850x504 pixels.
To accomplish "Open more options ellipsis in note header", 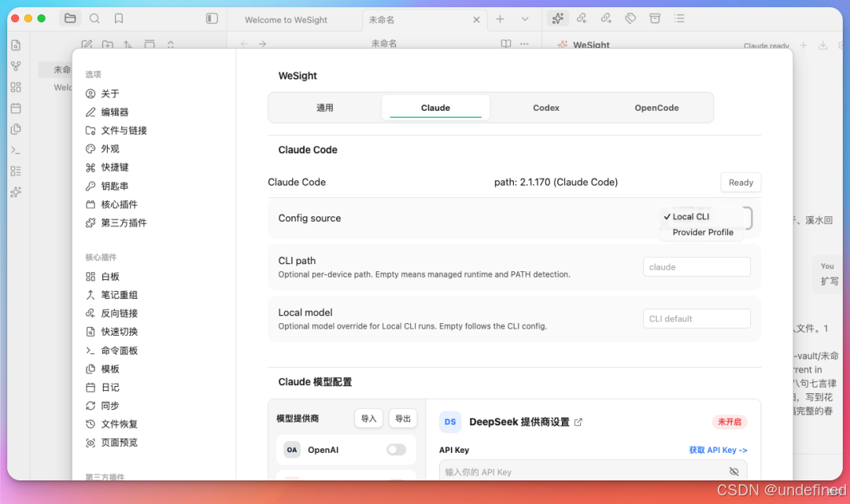I will (x=524, y=44).
